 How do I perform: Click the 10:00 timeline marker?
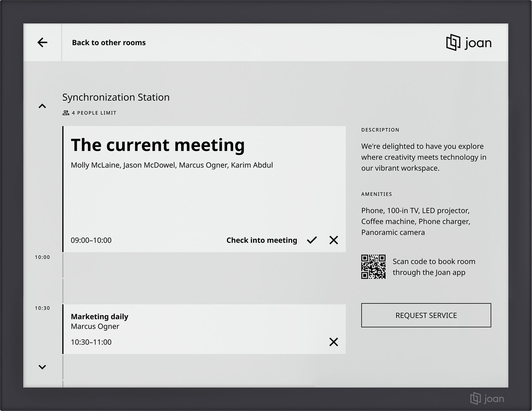tap(42, 257)
